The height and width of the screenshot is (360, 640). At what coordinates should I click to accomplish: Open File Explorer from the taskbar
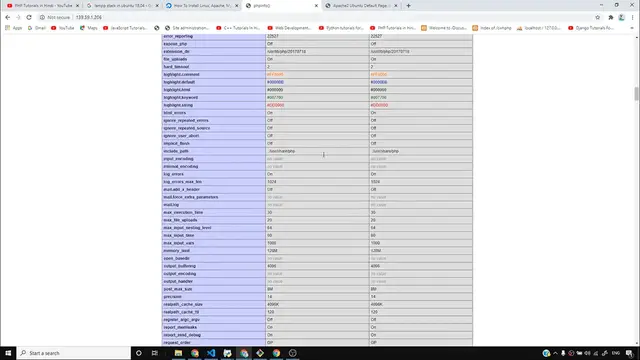coord(178,353)
